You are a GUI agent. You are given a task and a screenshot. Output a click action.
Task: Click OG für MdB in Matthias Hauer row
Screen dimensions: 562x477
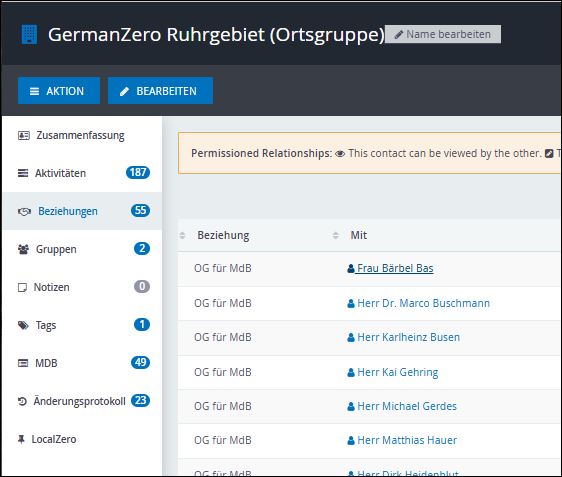pyautogui.click(x=223, y=440)
